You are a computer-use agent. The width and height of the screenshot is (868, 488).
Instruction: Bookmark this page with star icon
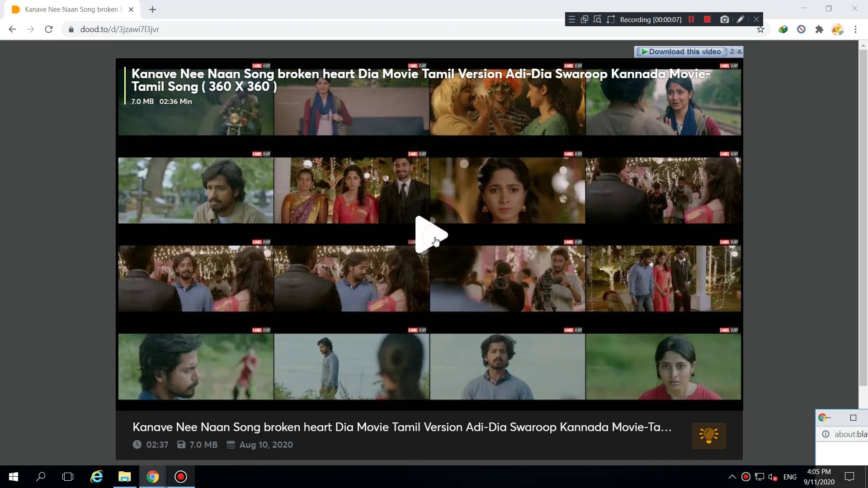[760, 29]
